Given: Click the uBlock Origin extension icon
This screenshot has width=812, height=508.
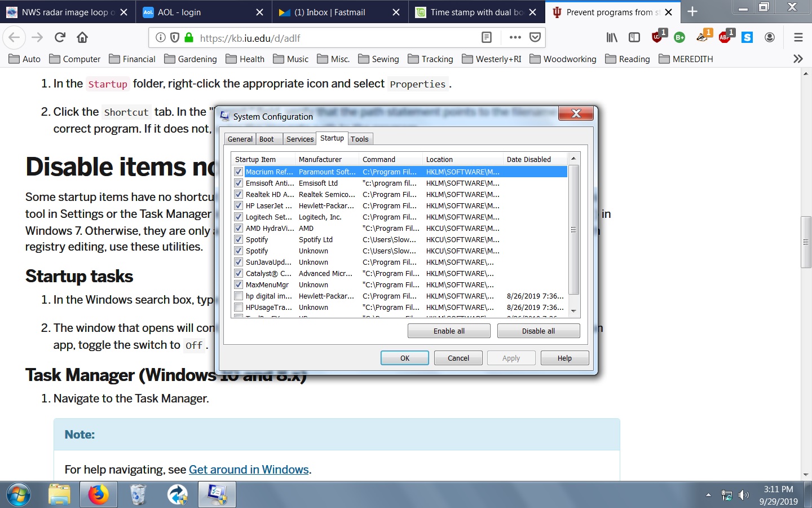Looking at the screenshot, I should tap(658, 37).
